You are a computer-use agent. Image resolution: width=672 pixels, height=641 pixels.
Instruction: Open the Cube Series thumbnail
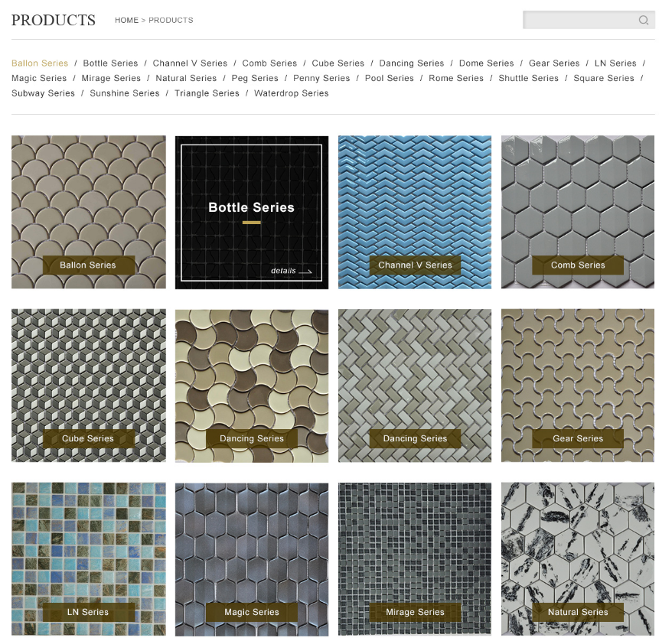click(89, 386)
